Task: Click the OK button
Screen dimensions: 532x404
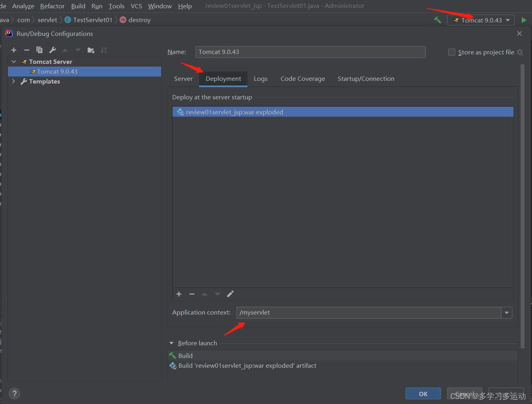Action: click(x=423, y=394)
